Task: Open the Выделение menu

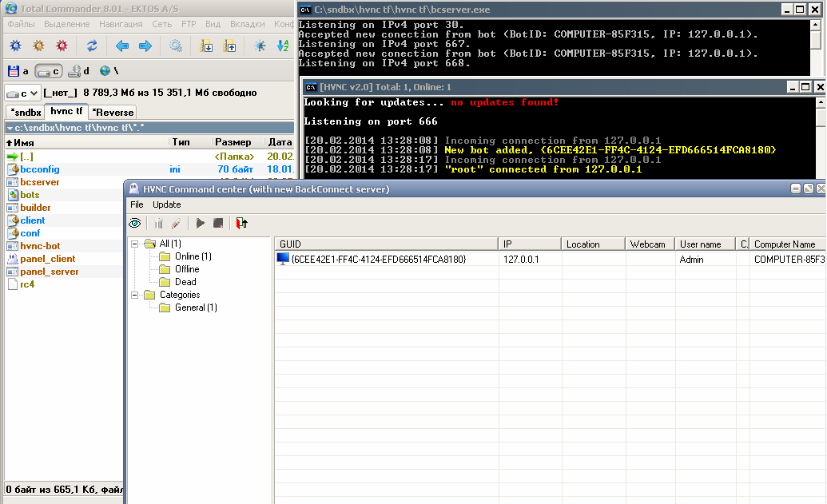Action: click(67, 24)
